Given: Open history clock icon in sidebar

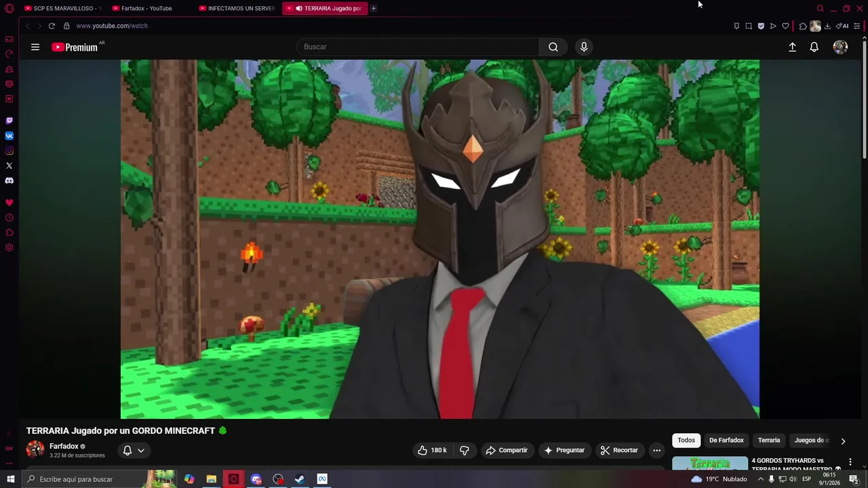Looking at the screenshot, I should (9, 218).
